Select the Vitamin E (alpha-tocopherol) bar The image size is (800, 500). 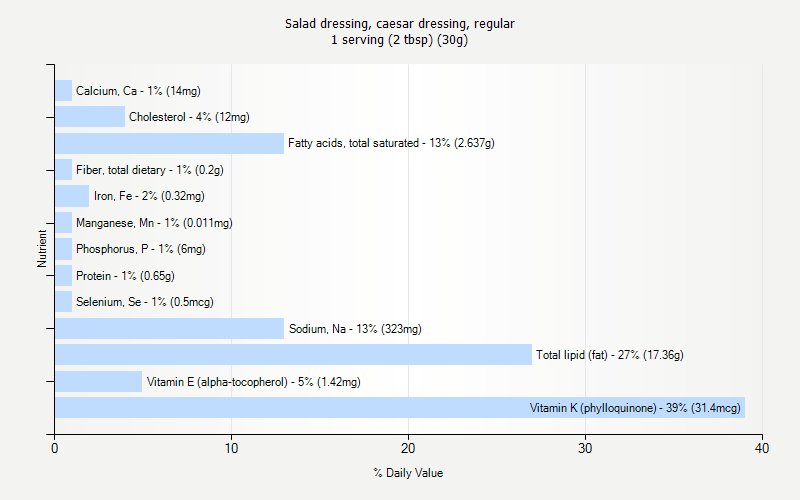(x=98, y=381)
